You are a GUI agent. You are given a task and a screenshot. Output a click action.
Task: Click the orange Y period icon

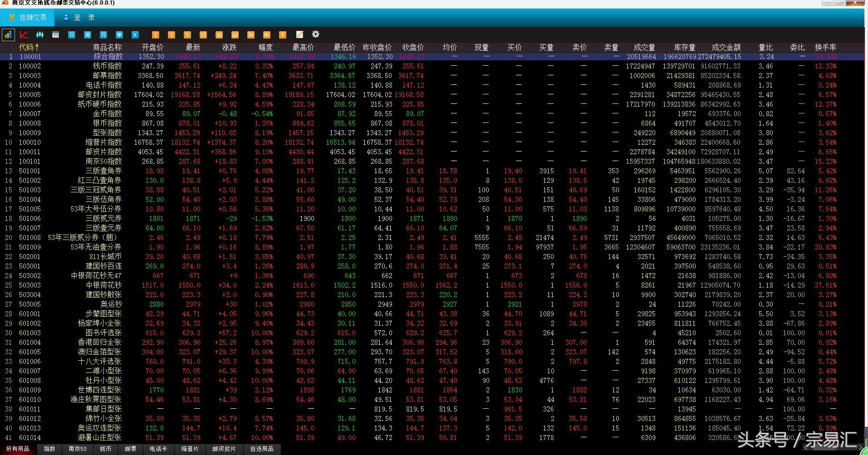(283, 34)
